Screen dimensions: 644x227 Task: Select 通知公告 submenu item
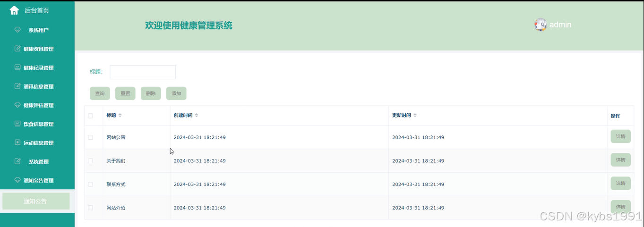tap(36, 201)
